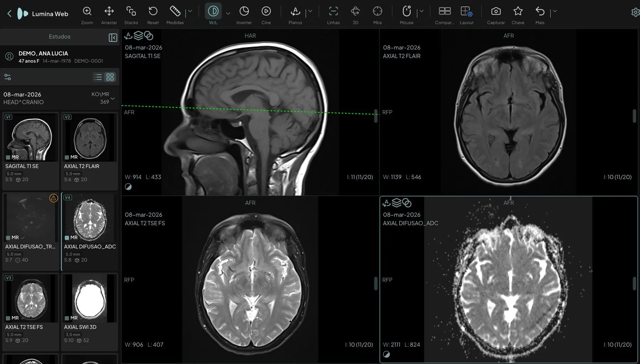
Task: Switch series panel to list view
Action: click(98, 77)
